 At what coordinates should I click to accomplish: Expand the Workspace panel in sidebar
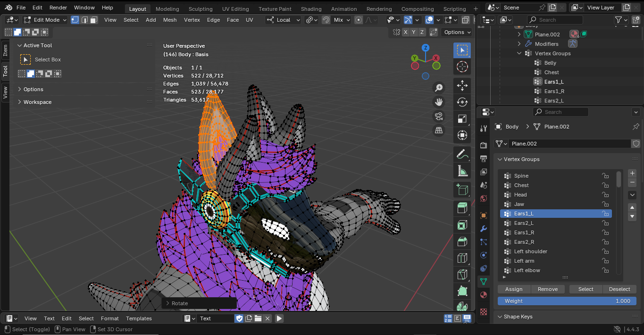(x=37, y=102)
